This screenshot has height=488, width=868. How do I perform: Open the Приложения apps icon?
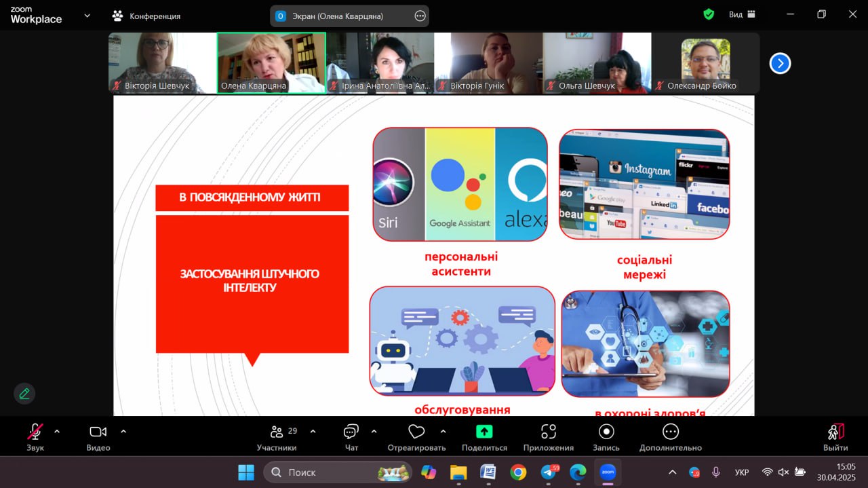coord(548,432)
